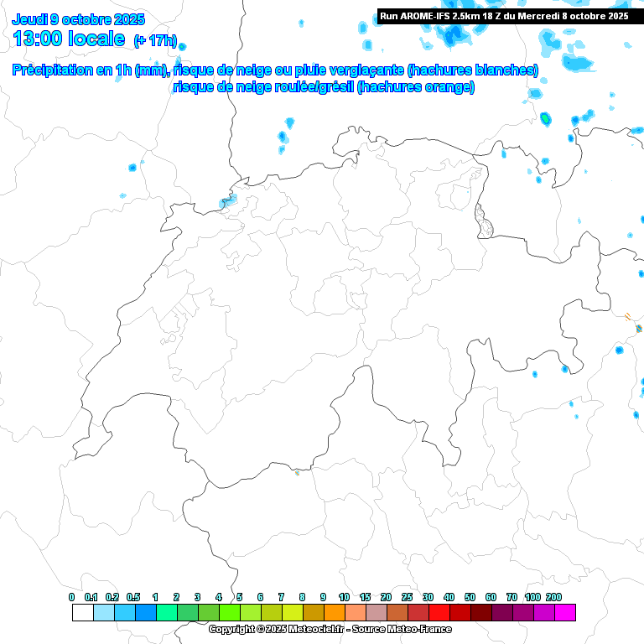Click the orange 9 mm legend swatch
This screenshot has height=644, width=644.
(334, 613)
